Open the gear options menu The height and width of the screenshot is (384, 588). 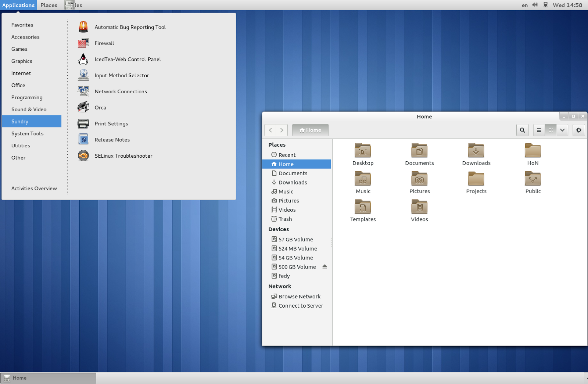click(578, 130)
